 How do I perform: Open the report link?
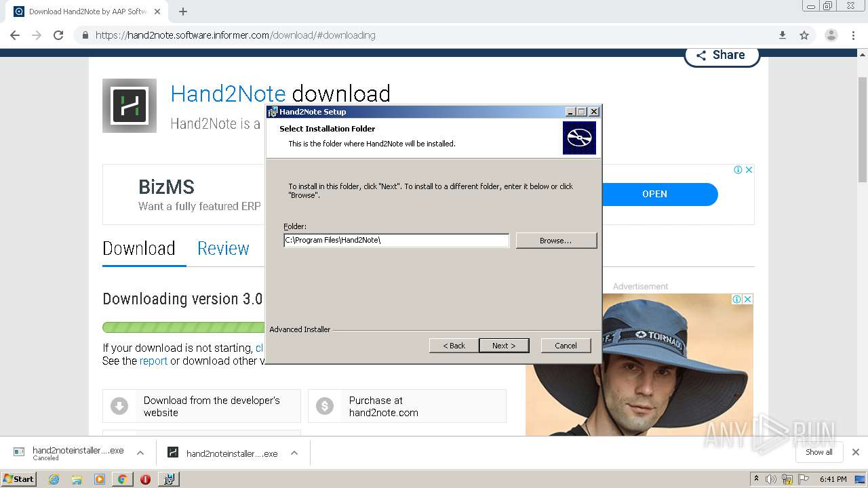pyautogui.click(x=153, y=361)
